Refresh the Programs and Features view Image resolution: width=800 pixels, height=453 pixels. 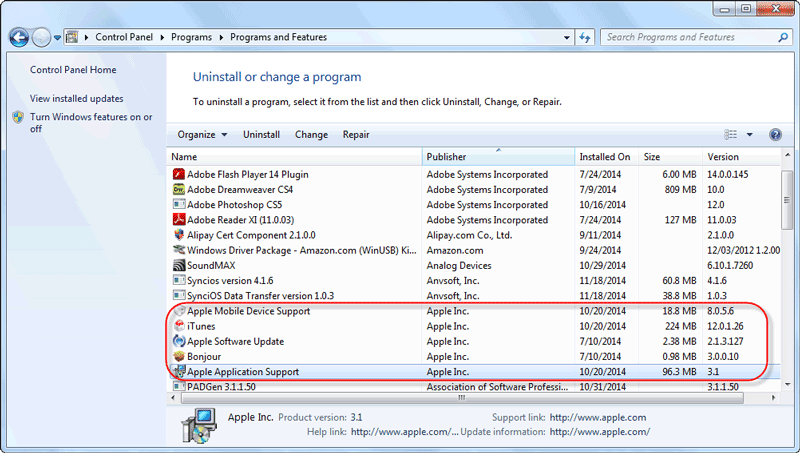585,37
